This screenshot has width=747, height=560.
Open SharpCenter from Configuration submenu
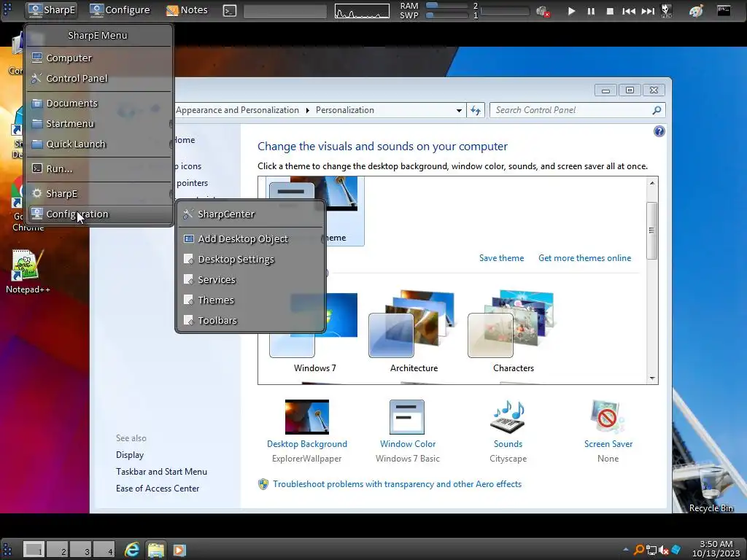coord(251,214)
